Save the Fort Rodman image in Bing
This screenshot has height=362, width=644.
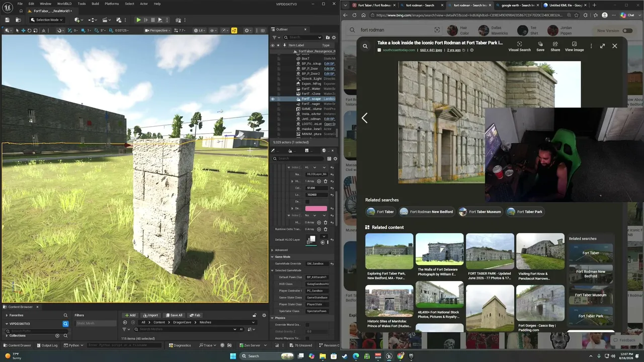click(x=540, y=46)
